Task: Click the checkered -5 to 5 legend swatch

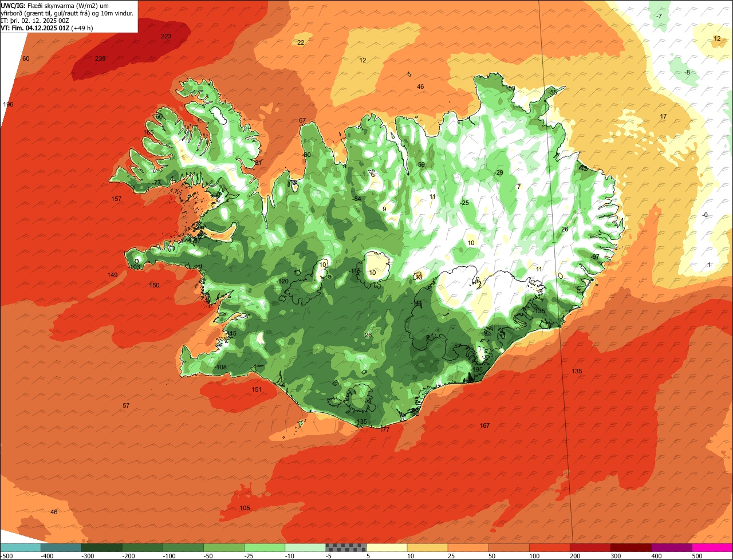Action: 346,548
